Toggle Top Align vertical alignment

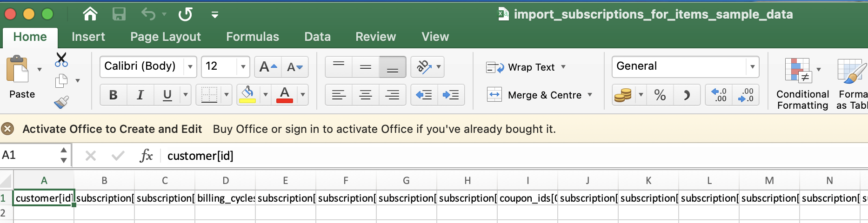point(339,67)
